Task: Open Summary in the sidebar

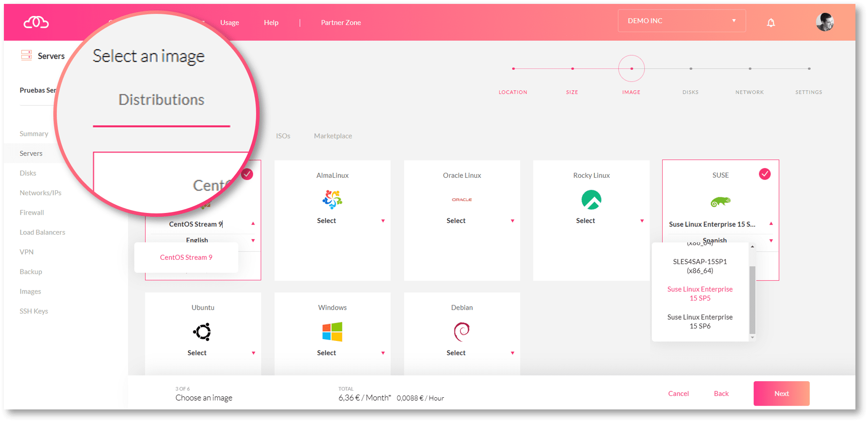Action: (x=34, y=134)
